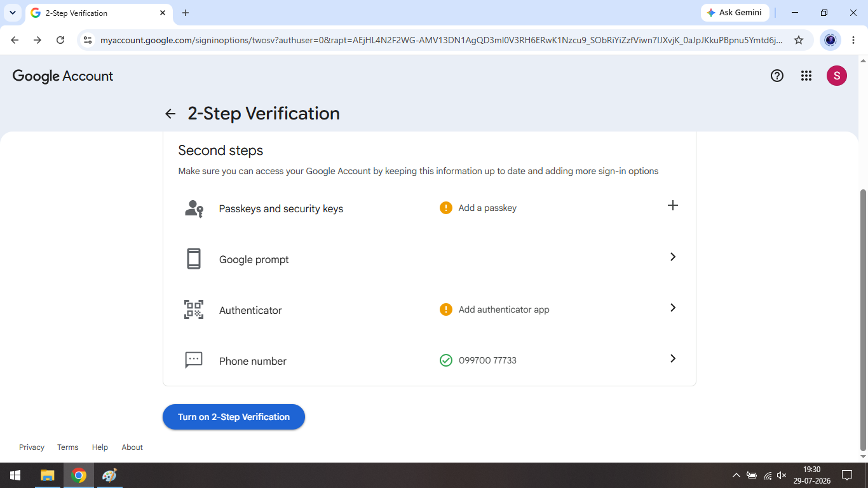The image size is (868, 488).
Task: Click the Chrome taskbar icon
Action: coord(79,475)
